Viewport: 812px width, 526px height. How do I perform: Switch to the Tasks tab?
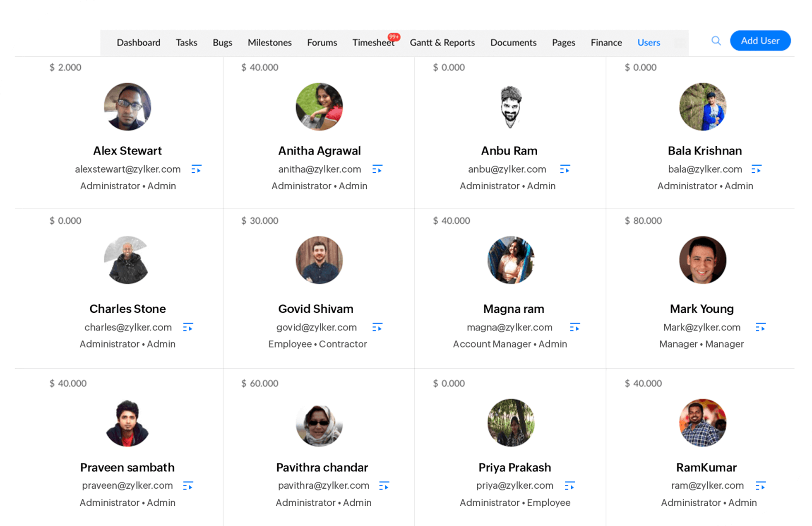pyautogui.click(x=186, y=42)
